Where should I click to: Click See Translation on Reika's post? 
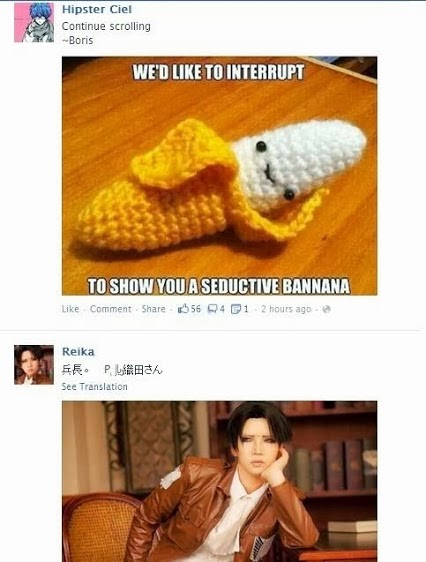pos(95,387)
